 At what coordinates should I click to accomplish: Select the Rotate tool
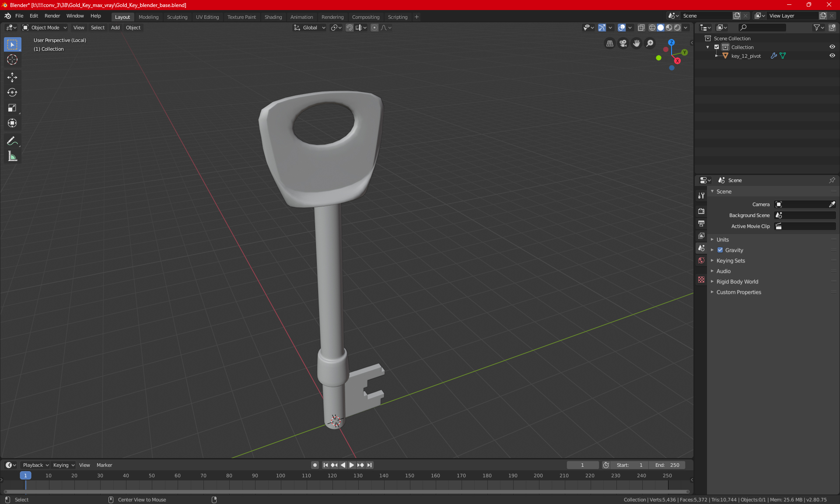tap(12, 92)
